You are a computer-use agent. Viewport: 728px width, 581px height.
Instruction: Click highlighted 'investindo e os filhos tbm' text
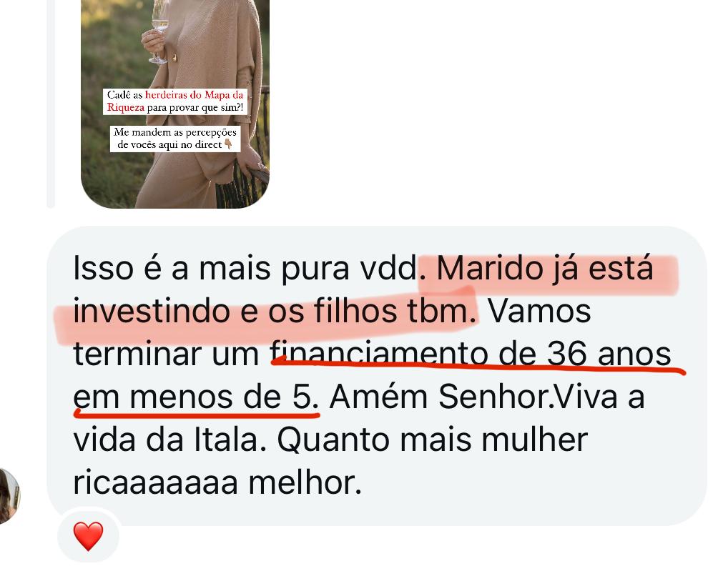[x=275, y=310]
